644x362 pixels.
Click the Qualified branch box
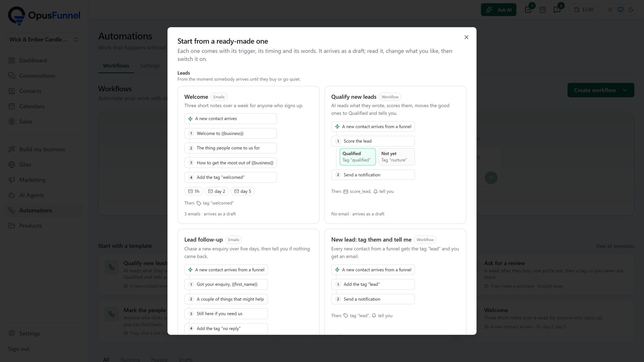[358, 157]
